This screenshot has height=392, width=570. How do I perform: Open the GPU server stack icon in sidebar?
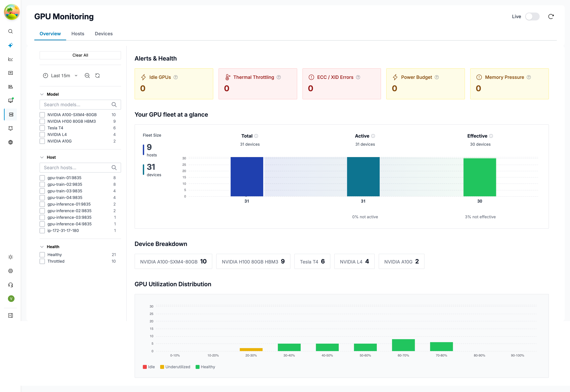click(x=11, y=114)
